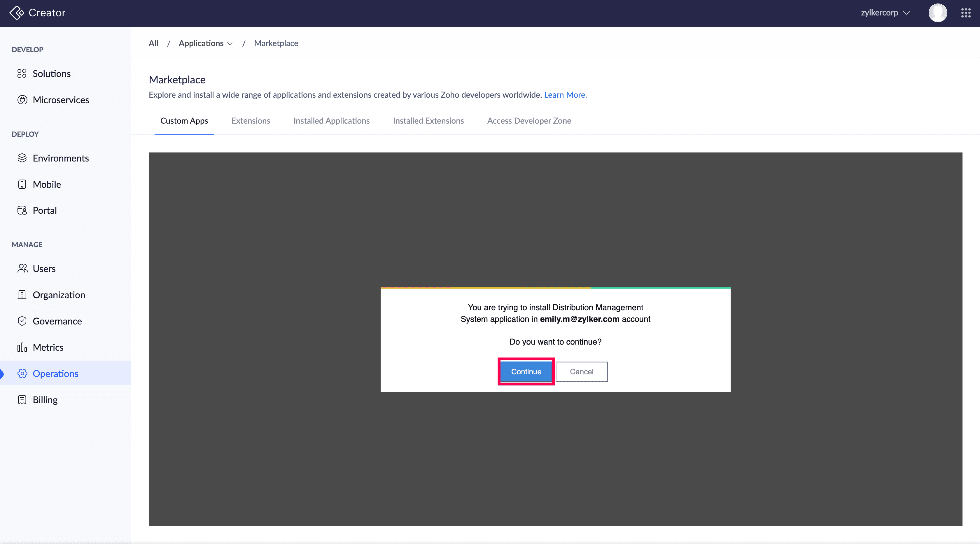
Task: Click the Solutions sidebar icon
Action: click(22, 73)
